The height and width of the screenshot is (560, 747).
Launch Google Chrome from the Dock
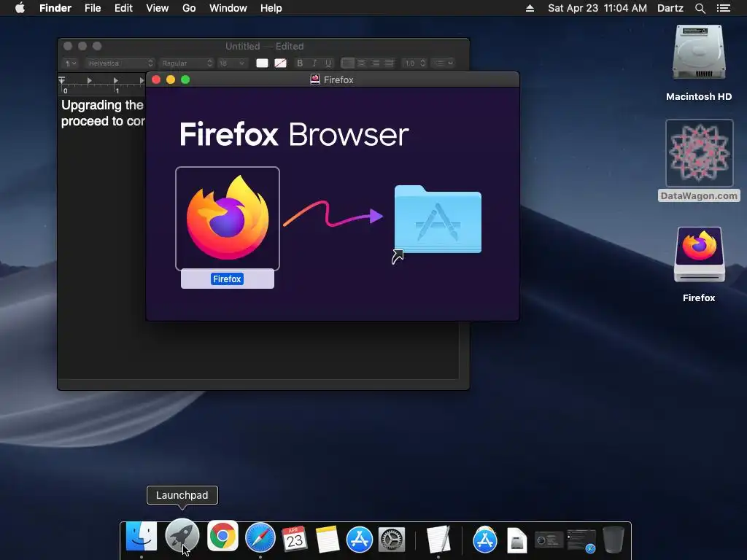pyautogui.click(x=222, y=537)
